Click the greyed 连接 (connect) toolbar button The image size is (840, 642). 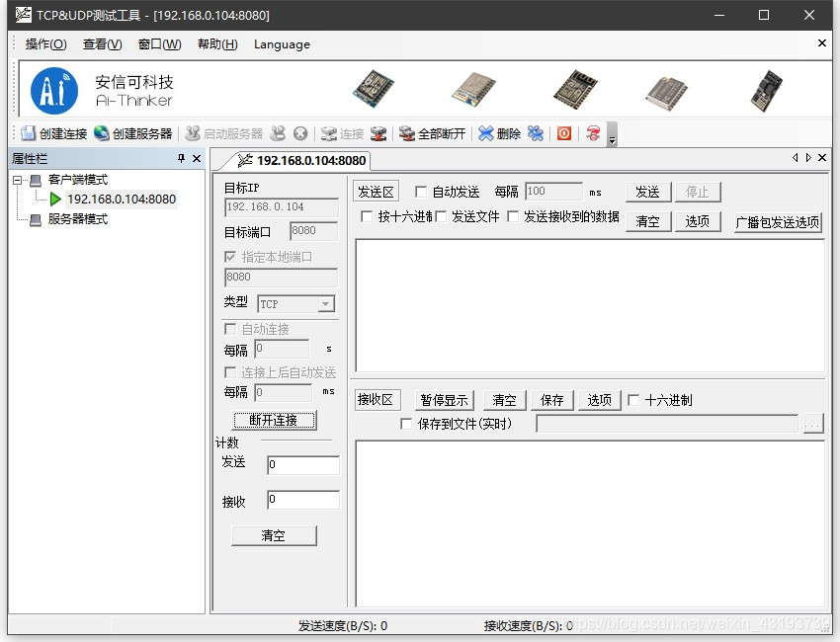(x=342, y=133)
